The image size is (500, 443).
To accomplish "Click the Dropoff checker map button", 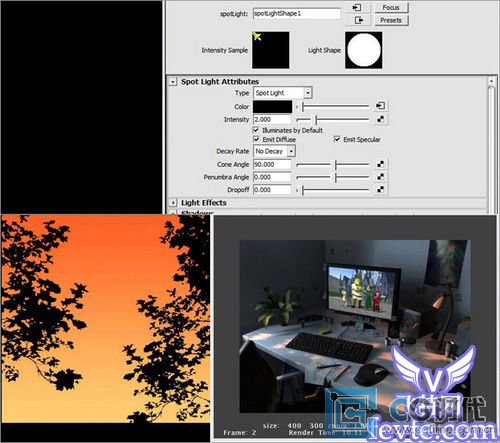I will [380, 189].
